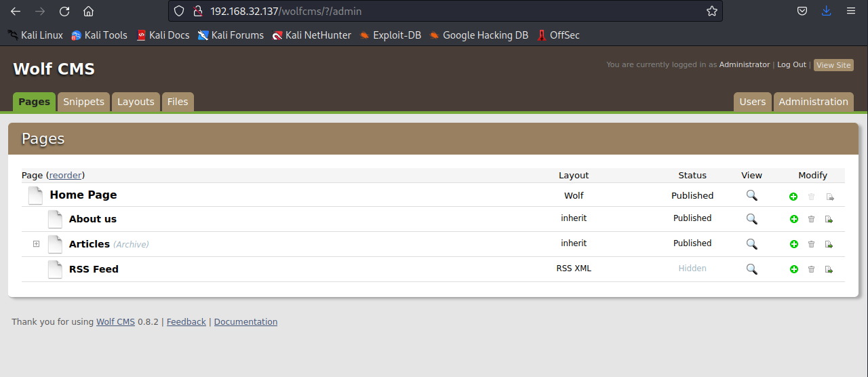
Task: Open OffSec bookmark
Action: (559, 35)
